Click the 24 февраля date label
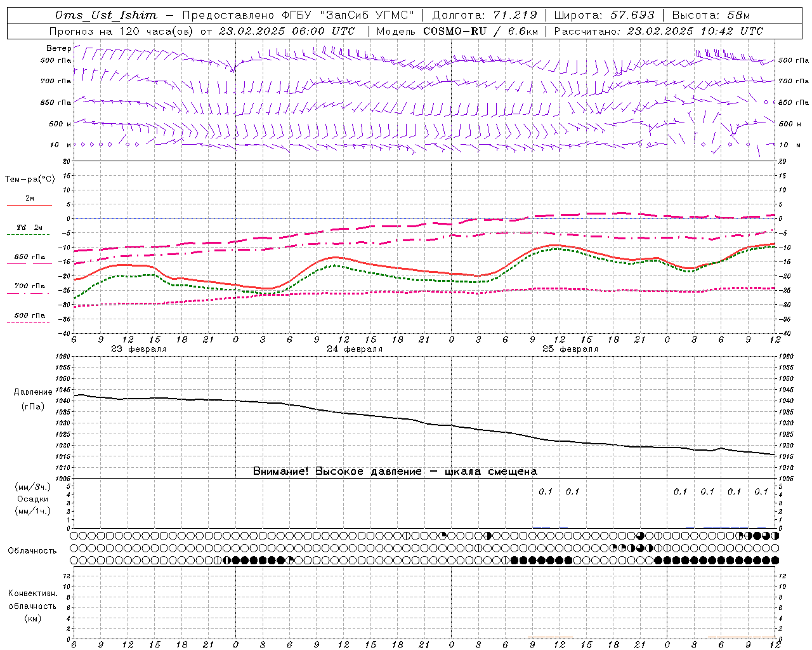812x650 pixels. coord(355,349)
